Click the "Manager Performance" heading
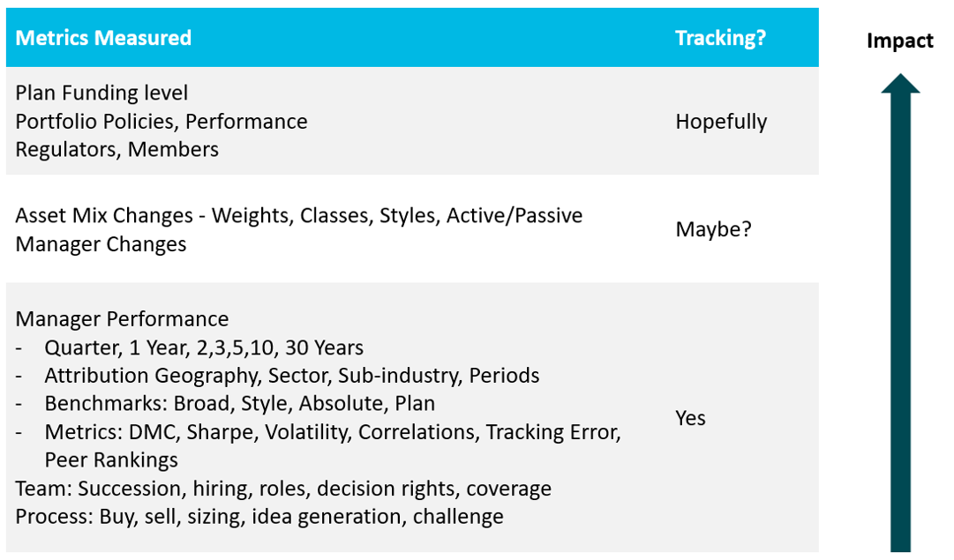954x560 pixels. (x=122, y=318)
